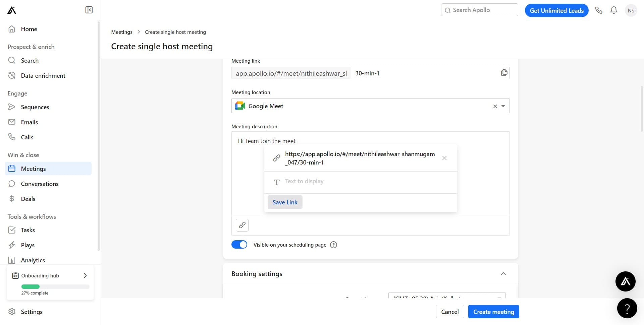
Task: Save the inserted link
Action: tap(285, 202)
